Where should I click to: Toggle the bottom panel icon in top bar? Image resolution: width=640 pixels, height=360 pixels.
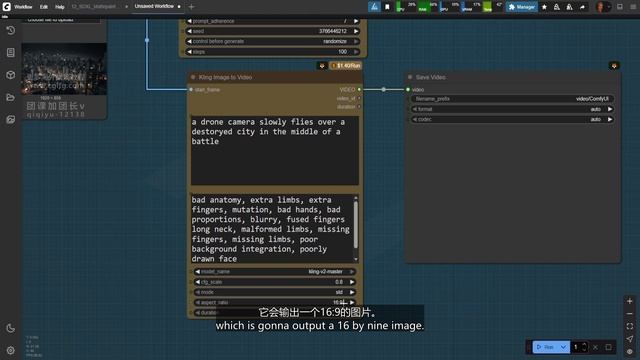620,7
